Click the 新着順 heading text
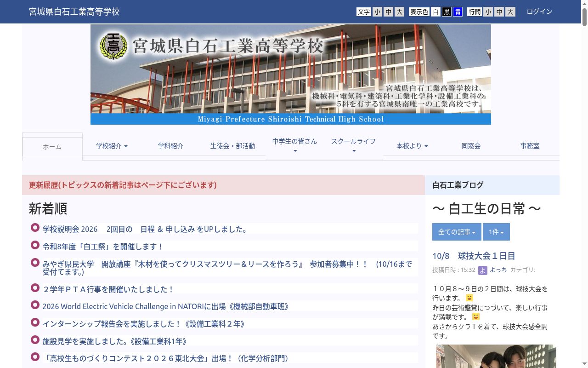 click(x=48, y=208)
